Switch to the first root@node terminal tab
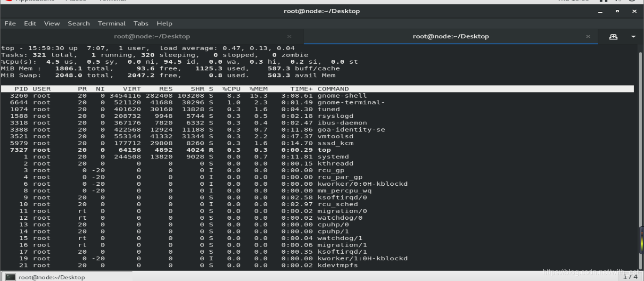Image resolution: width=644 pixels, height=281 pixels. pyautogui.click(x=152, y=36)
